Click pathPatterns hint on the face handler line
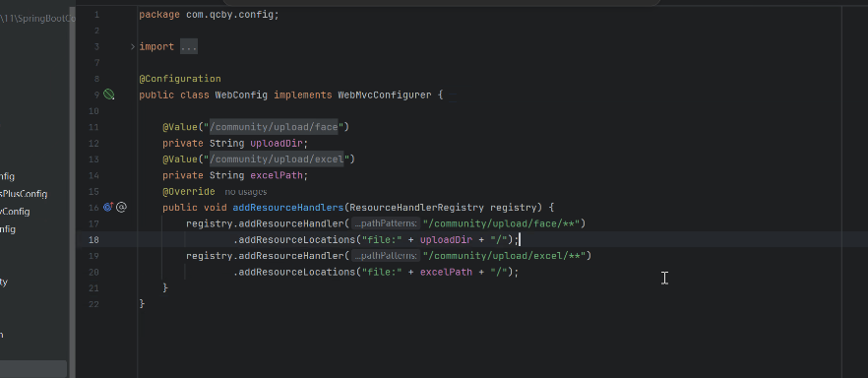The image size is (868, 378). pyautogui.click(x=386, y=223)
